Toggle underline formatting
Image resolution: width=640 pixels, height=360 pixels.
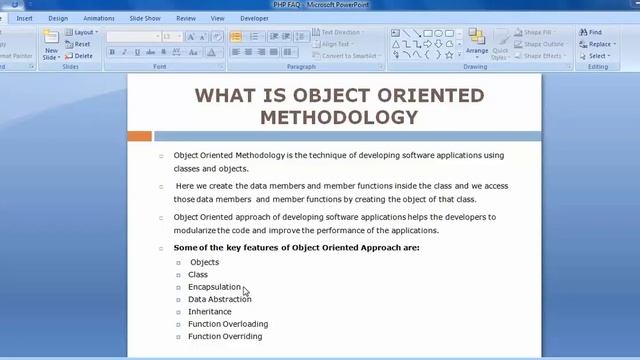(x=138, y=52)
